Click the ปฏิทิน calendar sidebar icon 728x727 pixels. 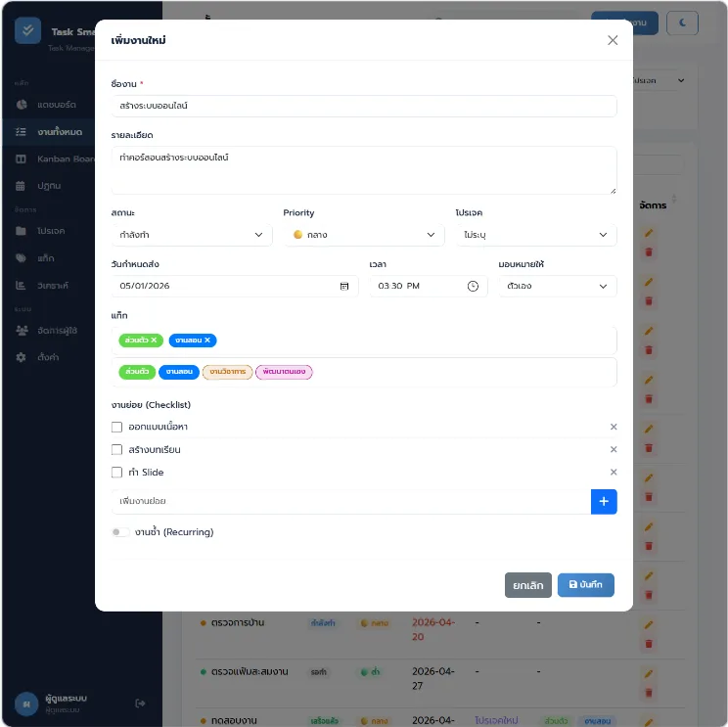21,186
